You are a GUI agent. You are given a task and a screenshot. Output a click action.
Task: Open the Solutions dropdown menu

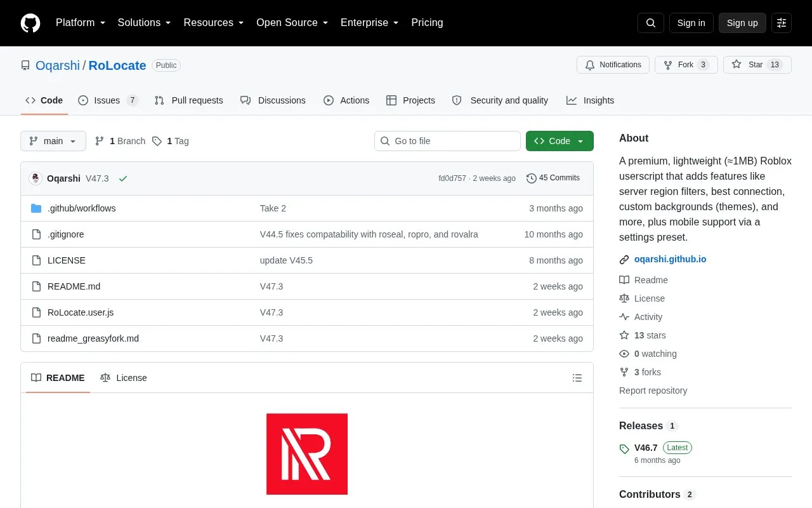(145, 23)
